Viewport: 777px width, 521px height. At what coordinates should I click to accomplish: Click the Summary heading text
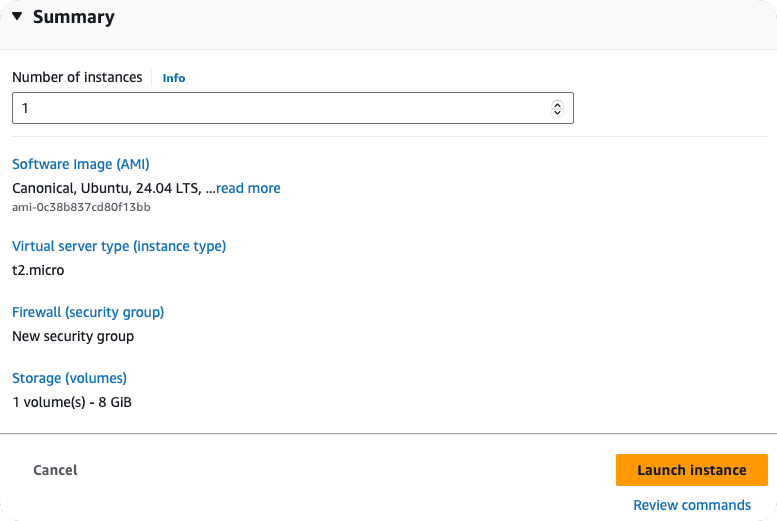73,17
